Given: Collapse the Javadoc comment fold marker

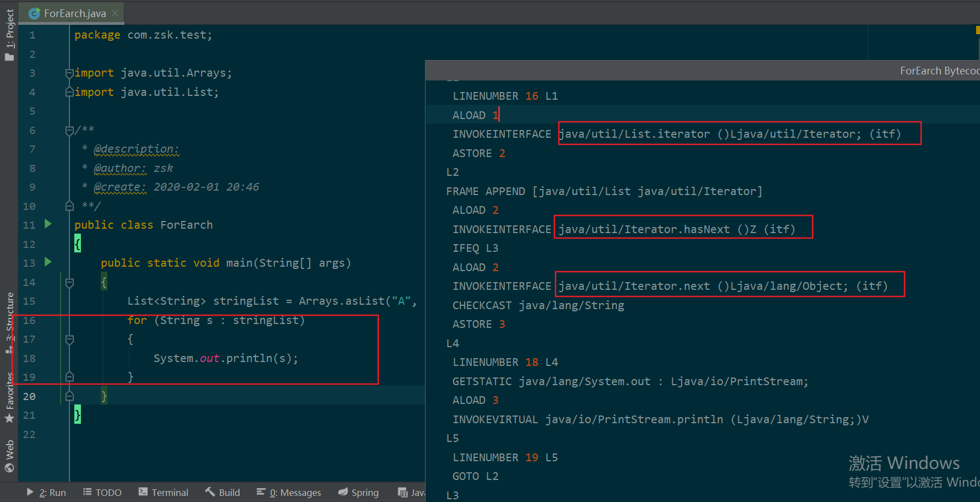Looking at the screenshot, I should click(69, 130).
